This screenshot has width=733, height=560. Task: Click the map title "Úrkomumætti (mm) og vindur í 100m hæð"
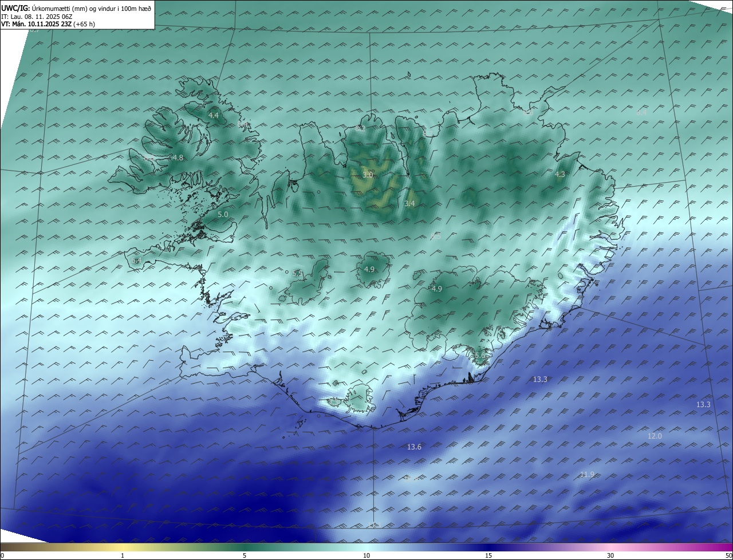(x=91, y=7)
